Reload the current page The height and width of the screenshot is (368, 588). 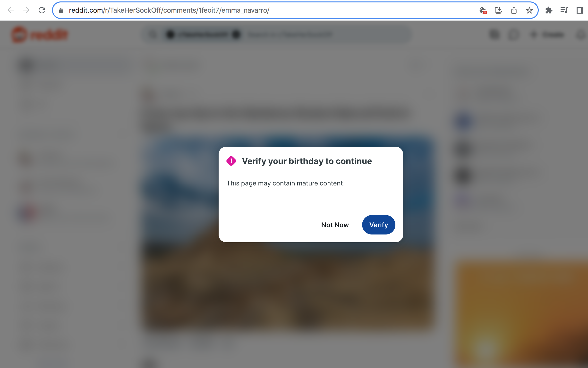(42, 10)
